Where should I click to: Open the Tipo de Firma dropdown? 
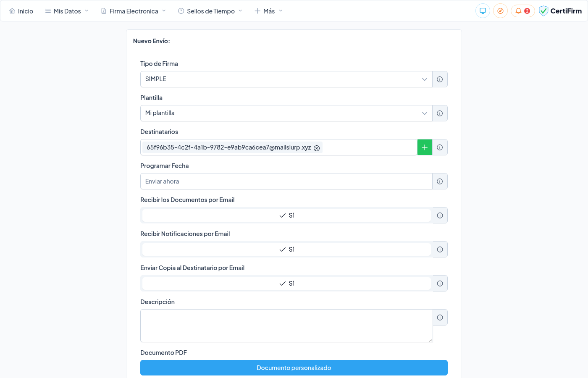(x=286, y=79)
